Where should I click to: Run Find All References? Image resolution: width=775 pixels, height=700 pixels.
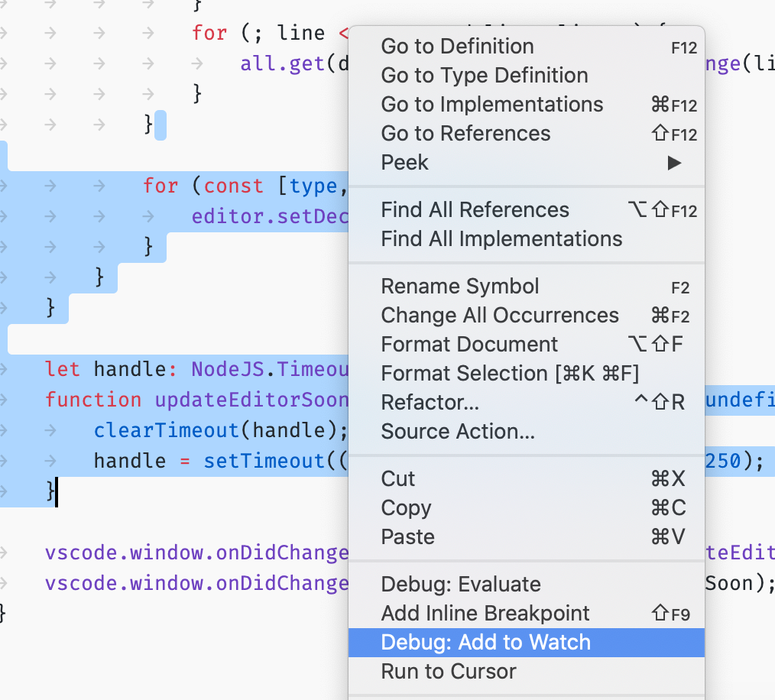pyautogui.click(x=475, y=209)
